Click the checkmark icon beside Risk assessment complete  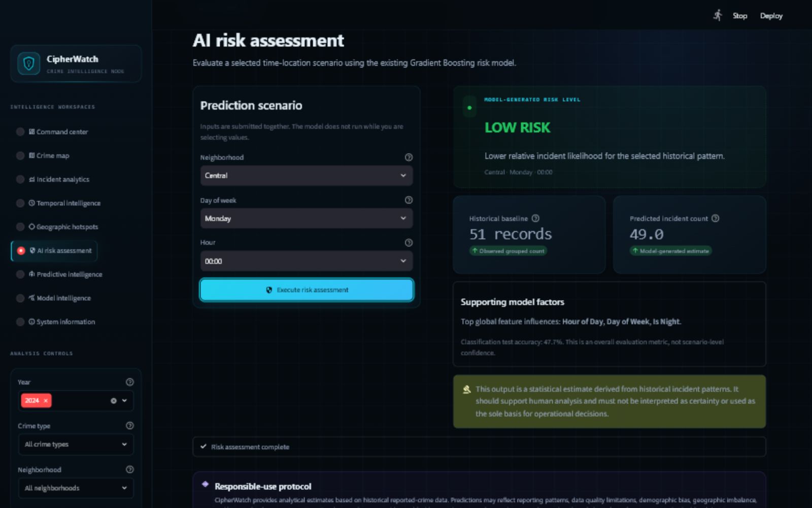(203, 447)
